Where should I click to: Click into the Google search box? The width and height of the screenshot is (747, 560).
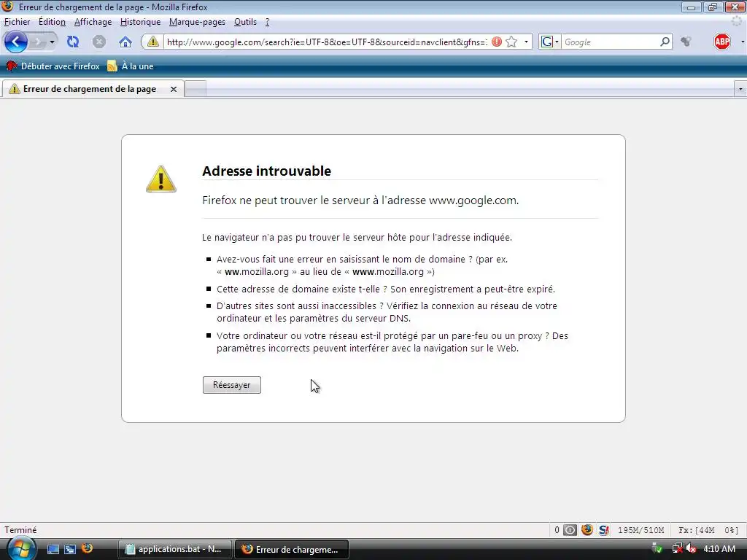611,42
